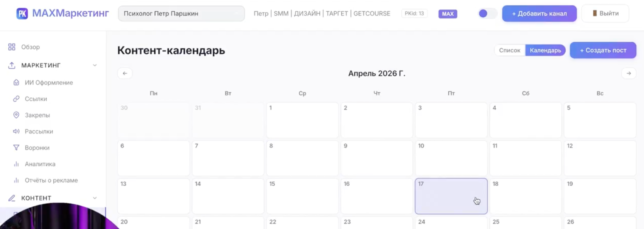
Task: Click the Воронки funnel icon
Action: click(x=16, y=147)
